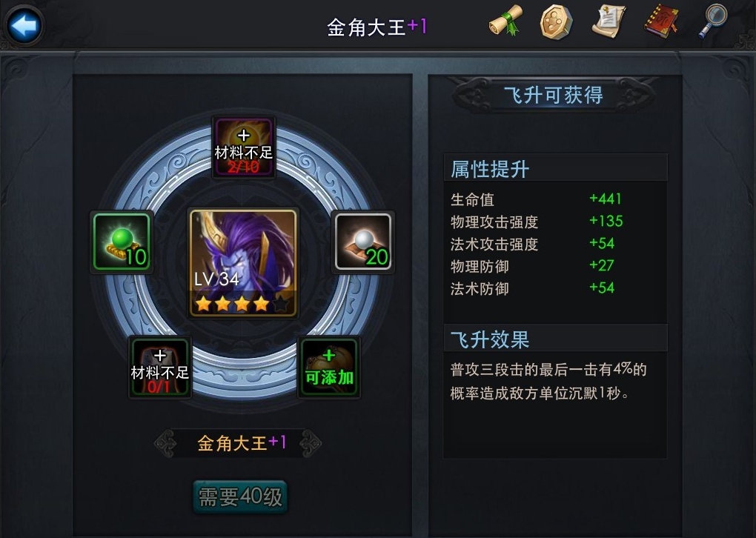
Task: Tap the top 材料不足 2/10 slot
Action: pos(244,147)
